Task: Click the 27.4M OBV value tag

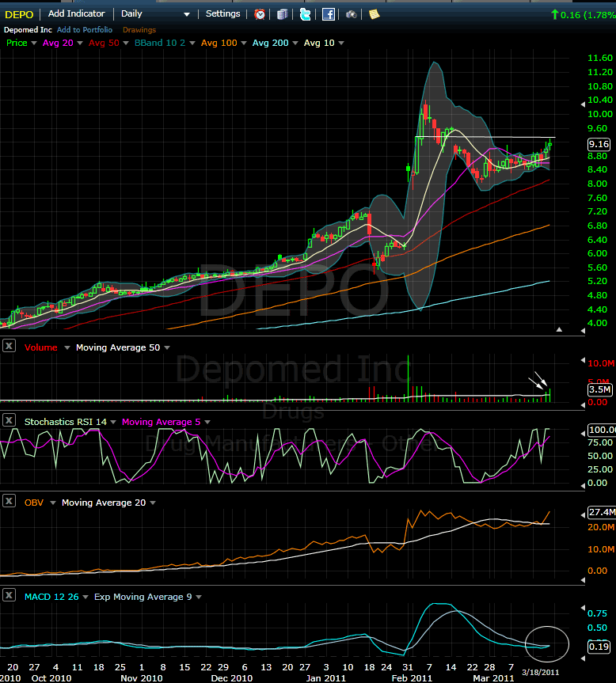Action: coord(602,512)
